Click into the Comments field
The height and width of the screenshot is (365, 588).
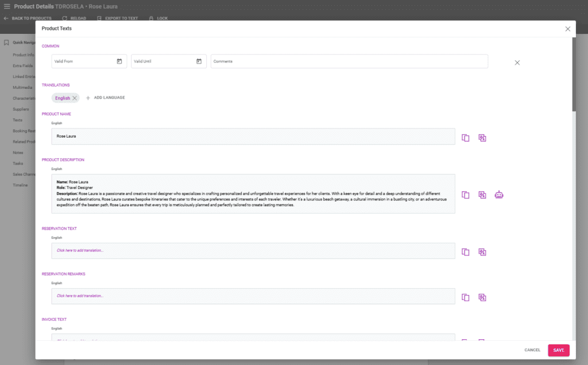(349, 61)
